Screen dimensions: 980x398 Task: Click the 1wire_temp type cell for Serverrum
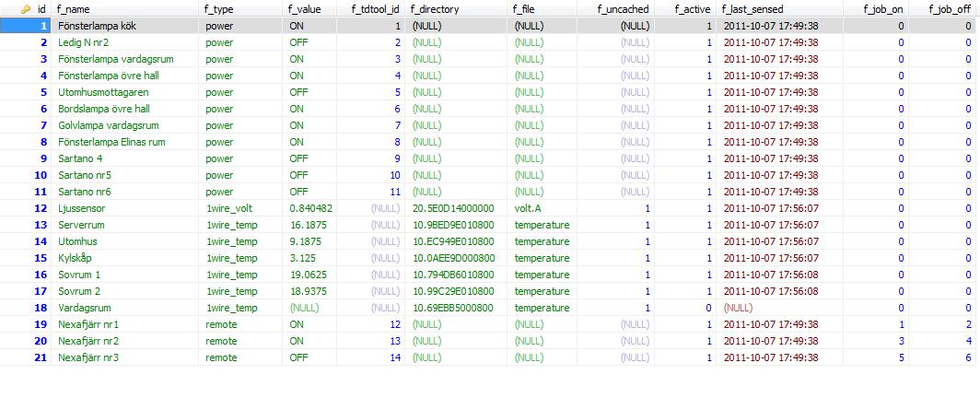[x=231, y=226]
